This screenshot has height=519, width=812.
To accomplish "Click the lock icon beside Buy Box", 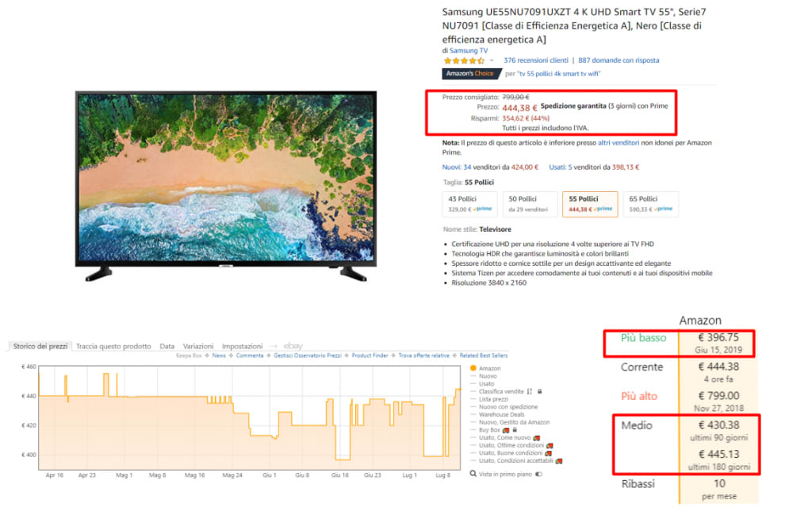I will pos(515,430).
